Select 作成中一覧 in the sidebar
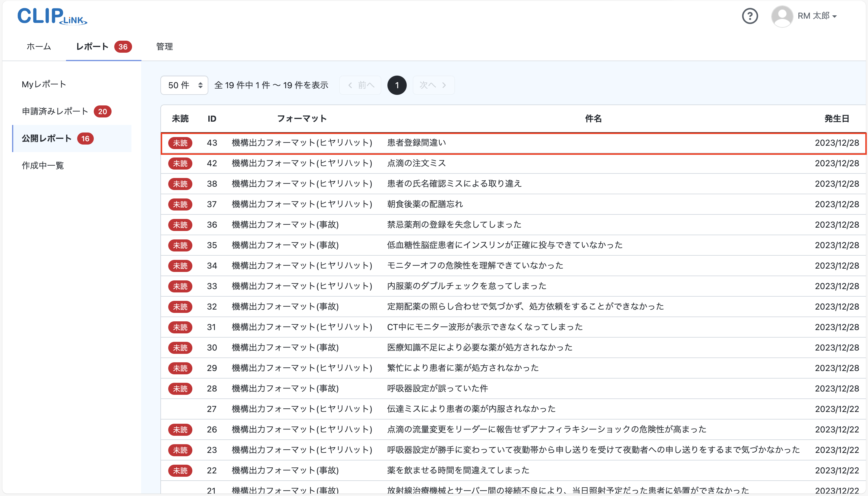 (x=42, y=166)
